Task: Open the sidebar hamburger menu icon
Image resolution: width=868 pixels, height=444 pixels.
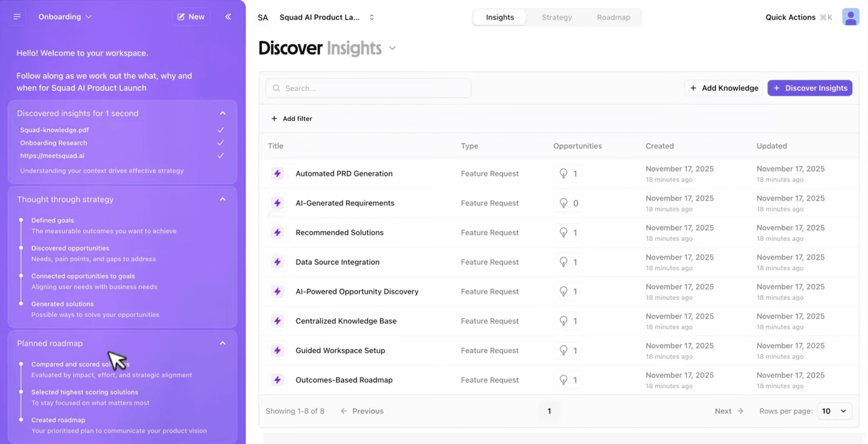Action: click(x=17, y=17)
